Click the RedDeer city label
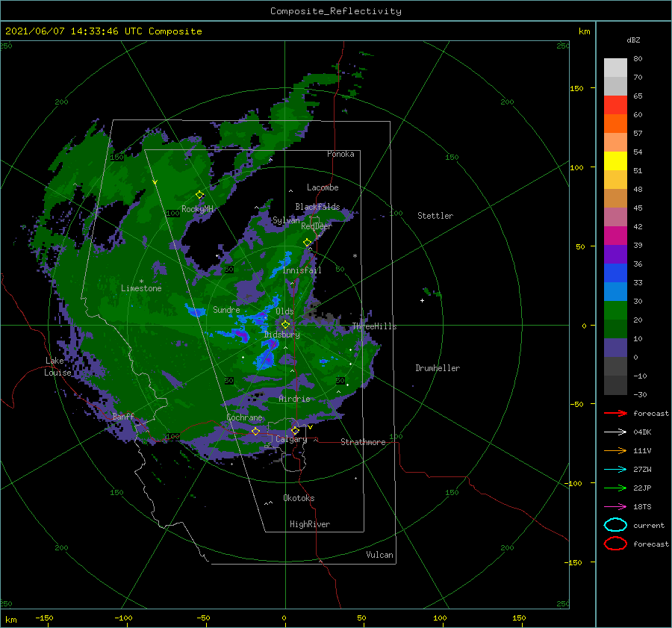 pos(317,226)
